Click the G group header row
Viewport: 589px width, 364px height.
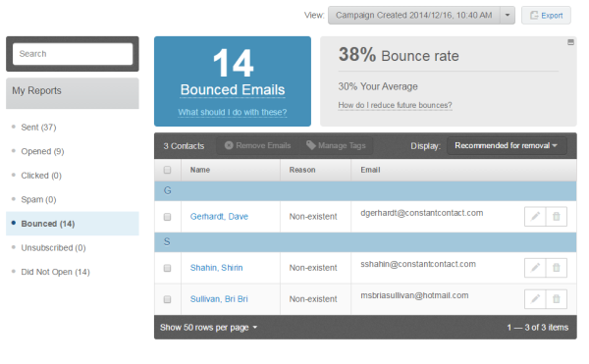click(365, 191)
